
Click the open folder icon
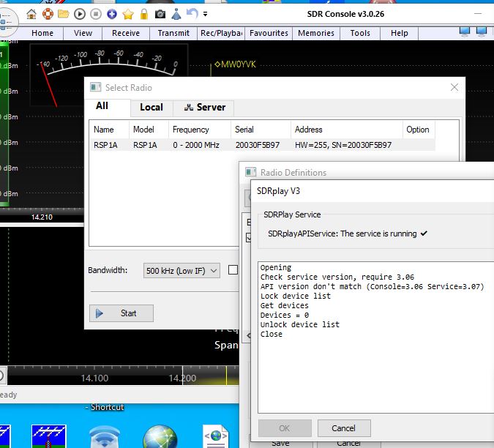point(64,13)
